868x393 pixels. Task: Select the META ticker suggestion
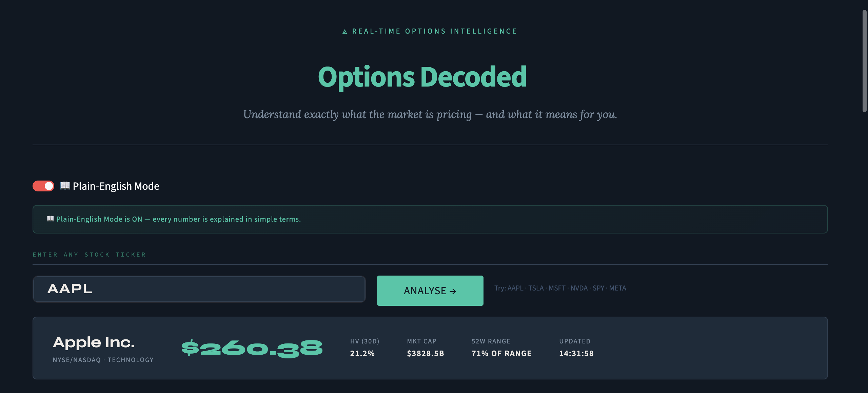pos(617,288)
